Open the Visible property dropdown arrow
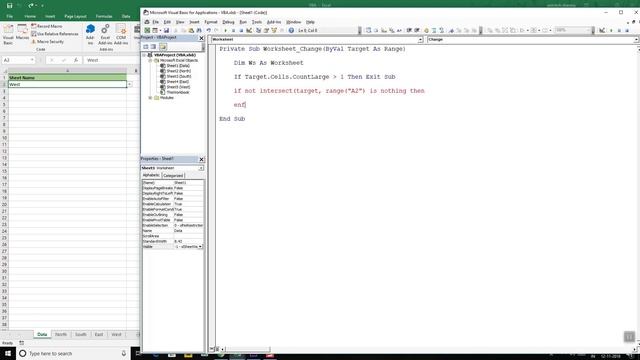The height and width of the screenshot is (360, 640). click(200, 247)
